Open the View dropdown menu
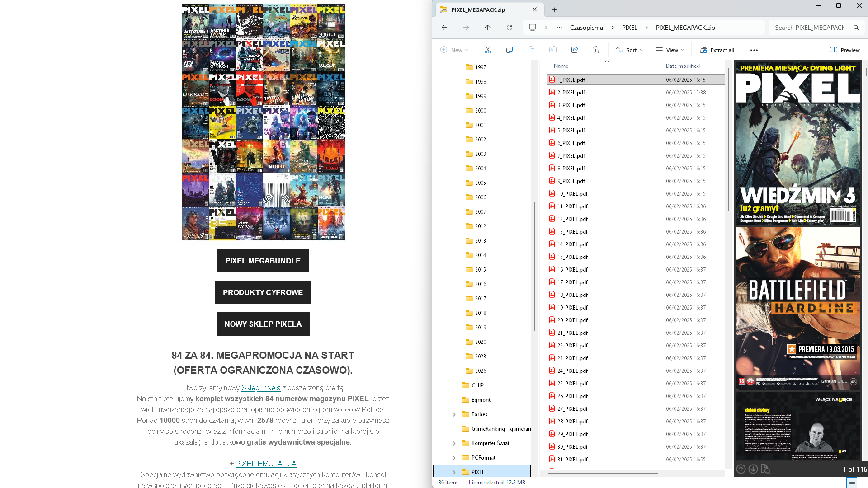The width and height of the screenshot is (868, 488). [x=670, y=50]
